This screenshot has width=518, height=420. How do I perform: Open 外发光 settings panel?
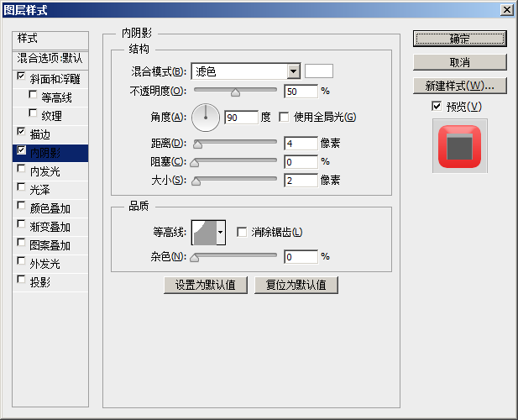(45, 264)
